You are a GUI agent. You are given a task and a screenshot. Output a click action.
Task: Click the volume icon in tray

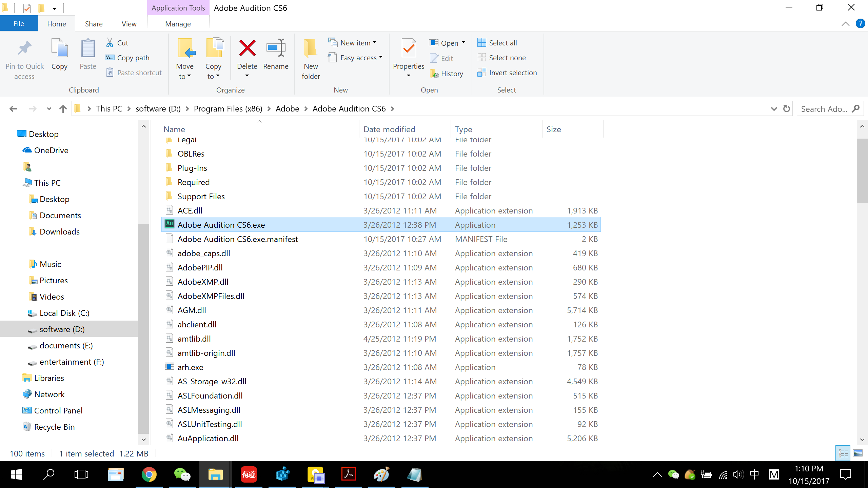click(738, 474)
